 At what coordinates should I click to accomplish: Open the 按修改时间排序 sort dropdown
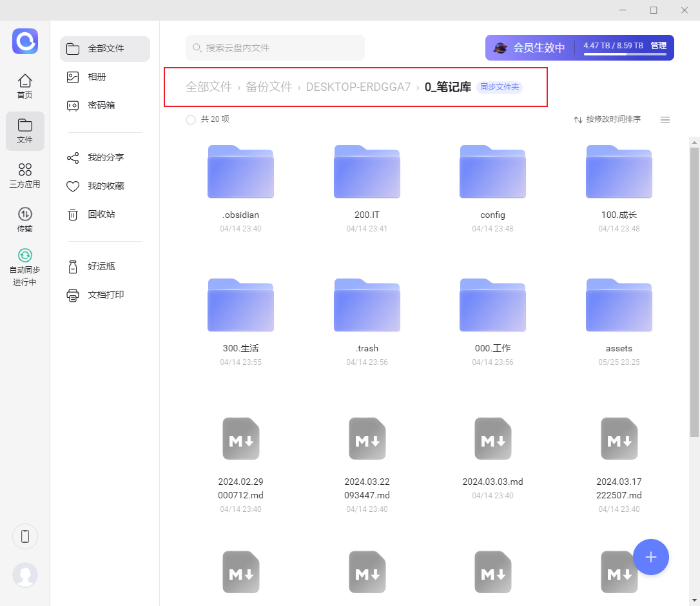click(607, 119)
